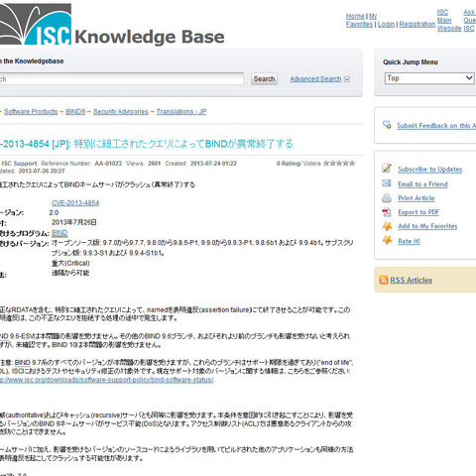Click the Print Article printer icon

(x=387, y=198)
